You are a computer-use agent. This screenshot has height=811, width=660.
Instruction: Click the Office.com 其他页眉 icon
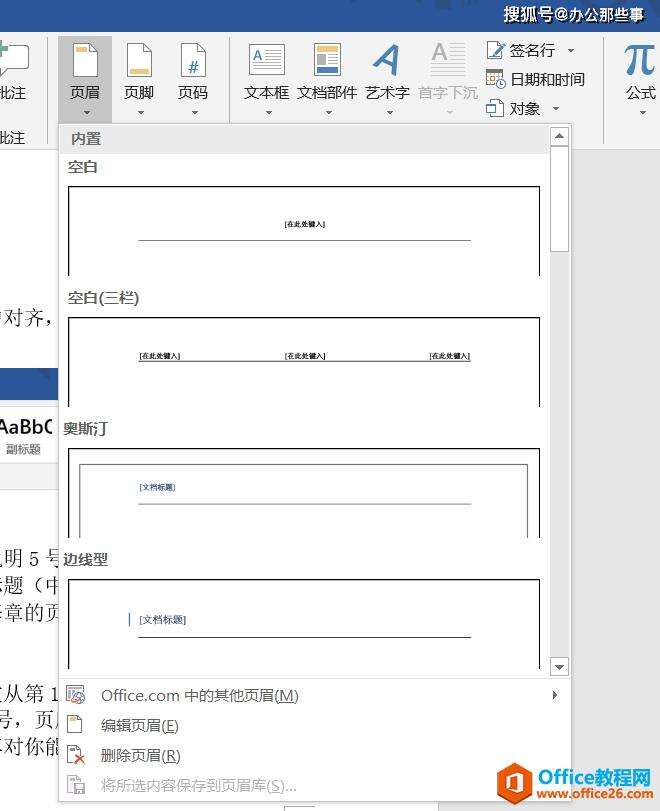(76, 695)
